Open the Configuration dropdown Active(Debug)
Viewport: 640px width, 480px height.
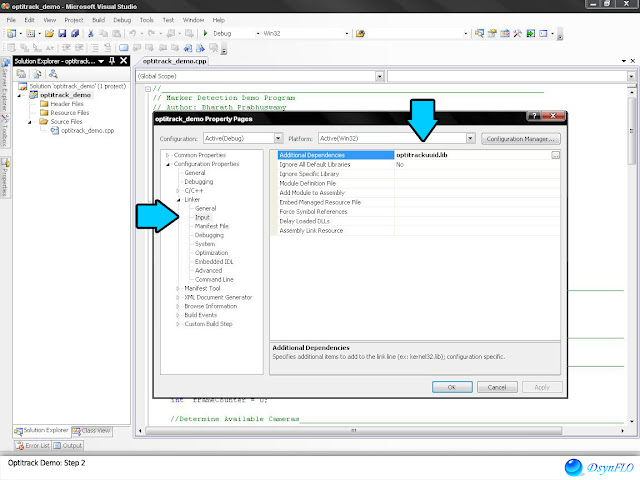pyautogui.click(x=278, y=138)
